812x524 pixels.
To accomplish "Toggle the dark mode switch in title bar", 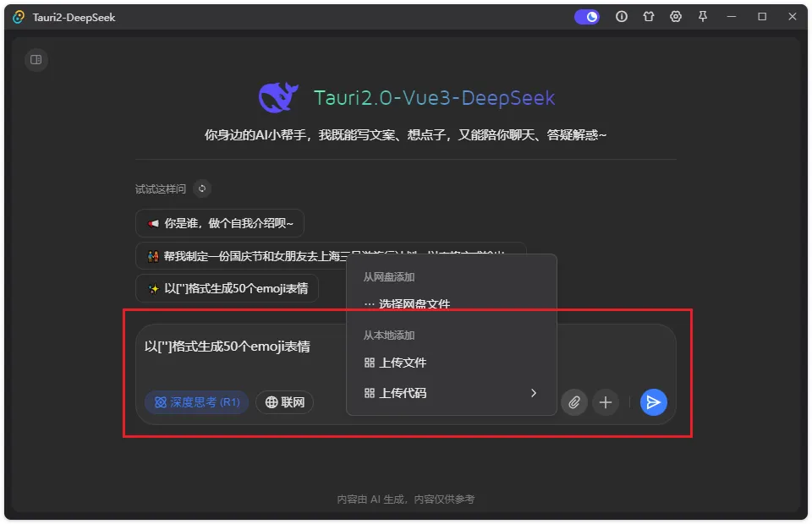I will pyautogui.click(x=587, y=17).
